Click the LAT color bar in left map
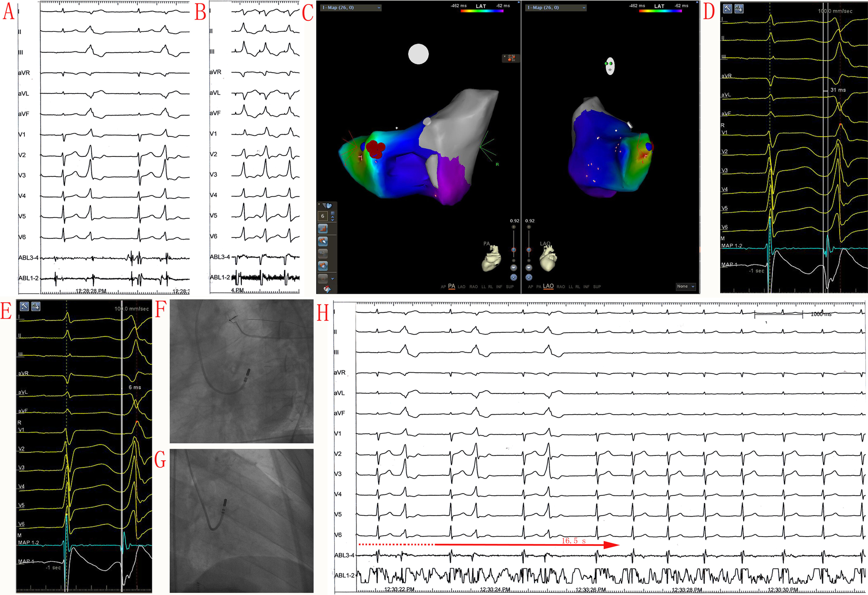Viewport: 868px width, 595px height. (x=482, y=11)
